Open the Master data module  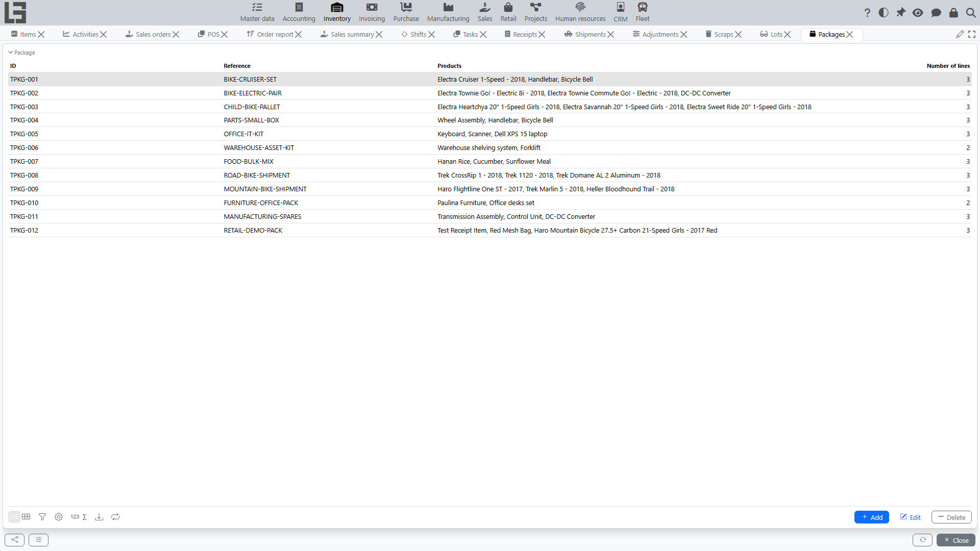tap(257, 12)
